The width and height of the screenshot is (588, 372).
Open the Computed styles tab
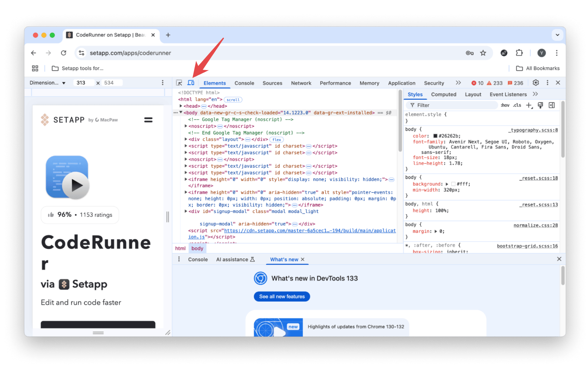coord(444,95)
